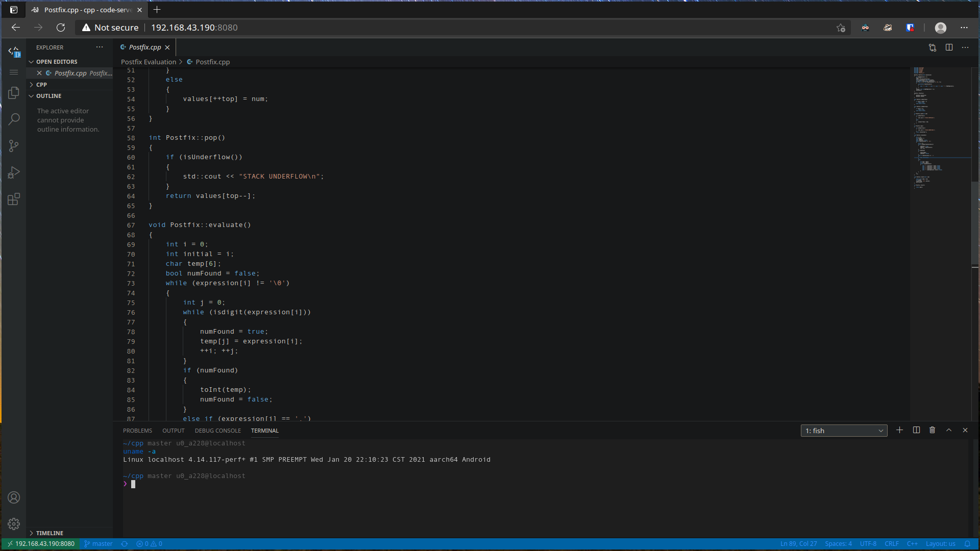
Task: Click the Explorer more actions ellipsis
Action: (x=100, y=47)
